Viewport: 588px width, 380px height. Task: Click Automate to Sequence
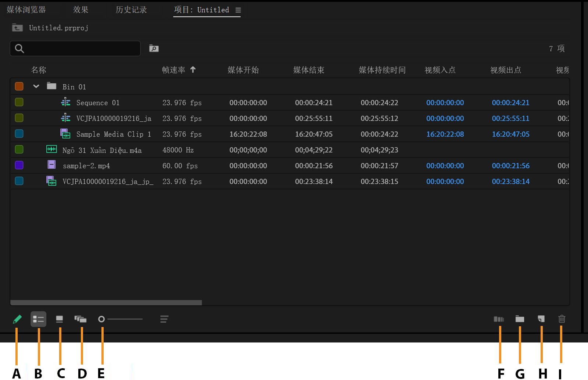coord(500,319)
